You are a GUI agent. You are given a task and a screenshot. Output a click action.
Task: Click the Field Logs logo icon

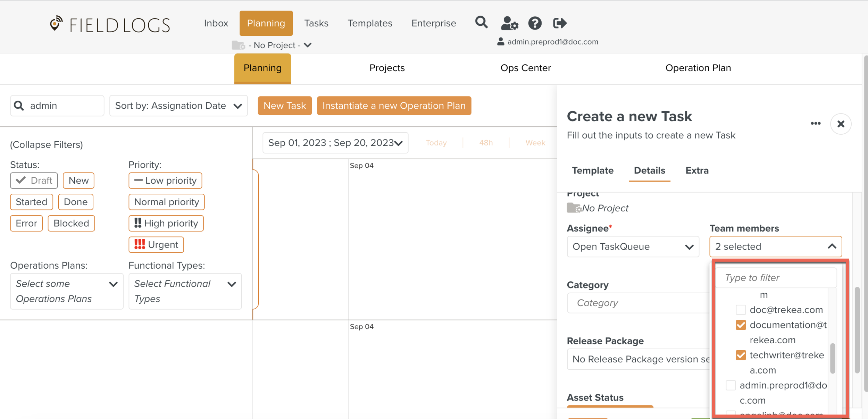coord(56,23)
